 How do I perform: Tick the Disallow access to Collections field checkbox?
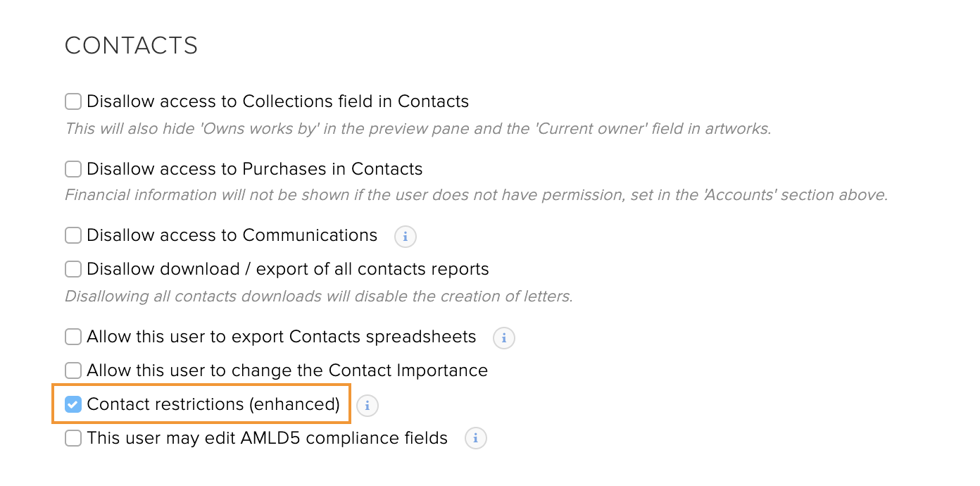(73, 101)
